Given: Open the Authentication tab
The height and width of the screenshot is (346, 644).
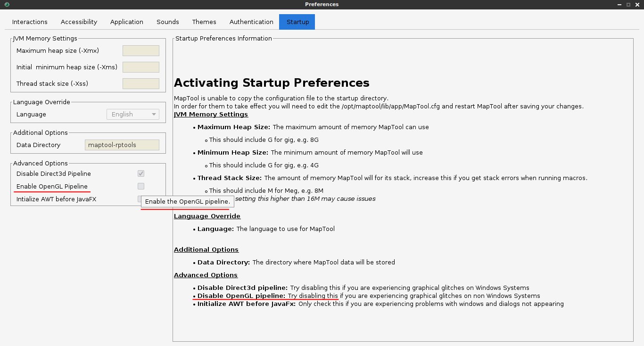Looking at the screenshot, I should click(x=251, y=22).
